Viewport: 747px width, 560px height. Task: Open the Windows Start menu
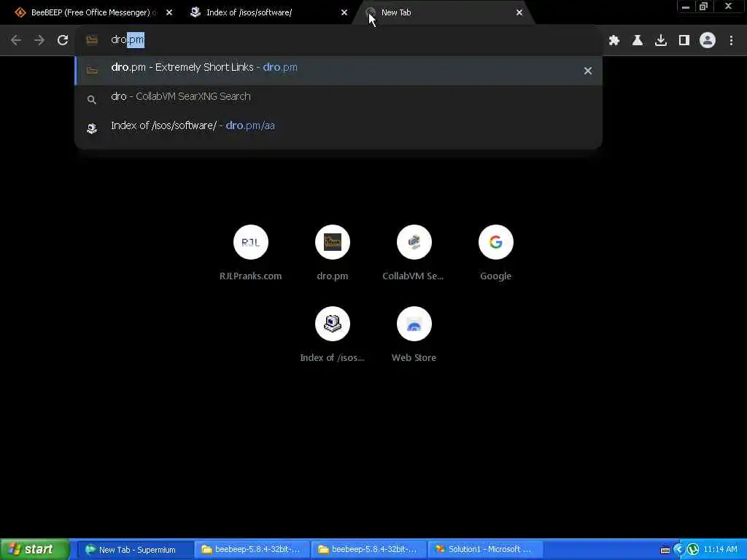coord(34,550)
